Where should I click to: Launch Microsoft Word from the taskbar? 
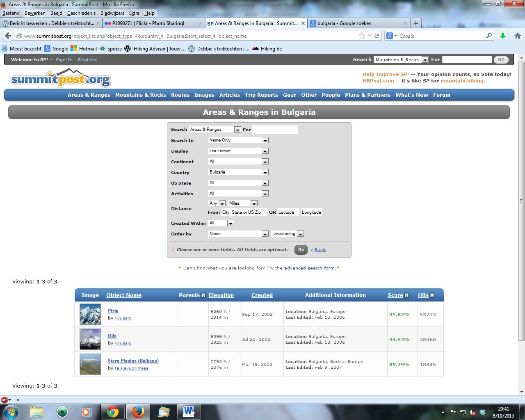(x=189, y=411)
